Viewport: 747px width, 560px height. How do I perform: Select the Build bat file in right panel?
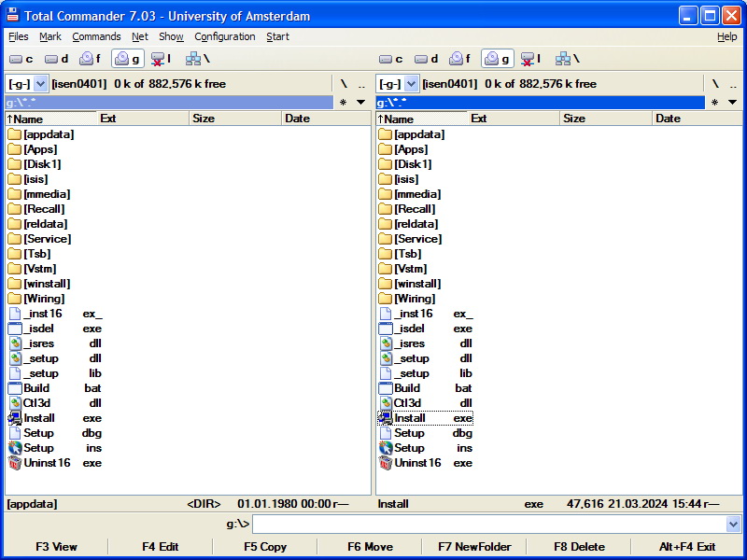(x=406, y=388)
